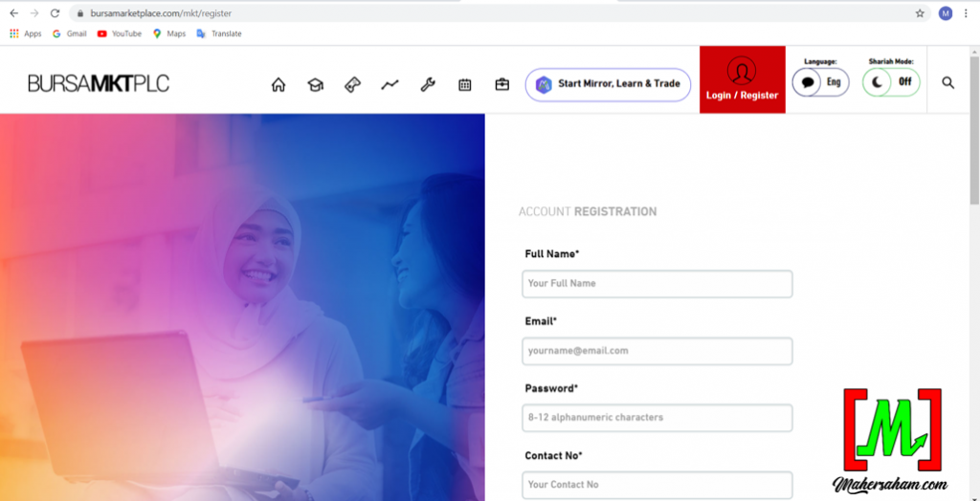Click the home icon in navigation bar

click(x=278, y=84)
